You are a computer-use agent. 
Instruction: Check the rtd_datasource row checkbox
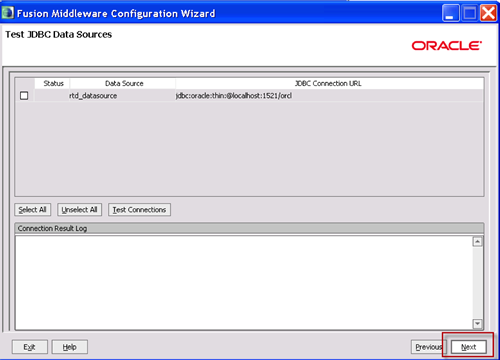24,96
